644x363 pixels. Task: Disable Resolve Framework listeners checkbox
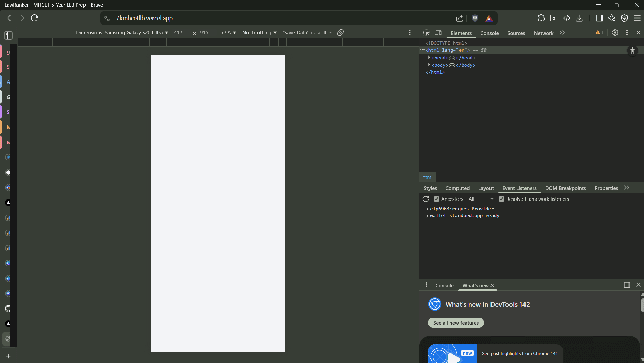[501, 199]
